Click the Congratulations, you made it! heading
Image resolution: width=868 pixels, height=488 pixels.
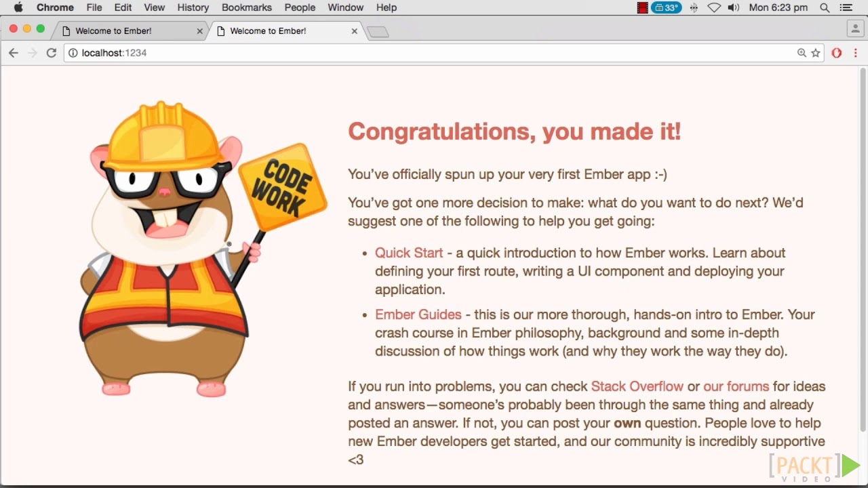[515, 131]
